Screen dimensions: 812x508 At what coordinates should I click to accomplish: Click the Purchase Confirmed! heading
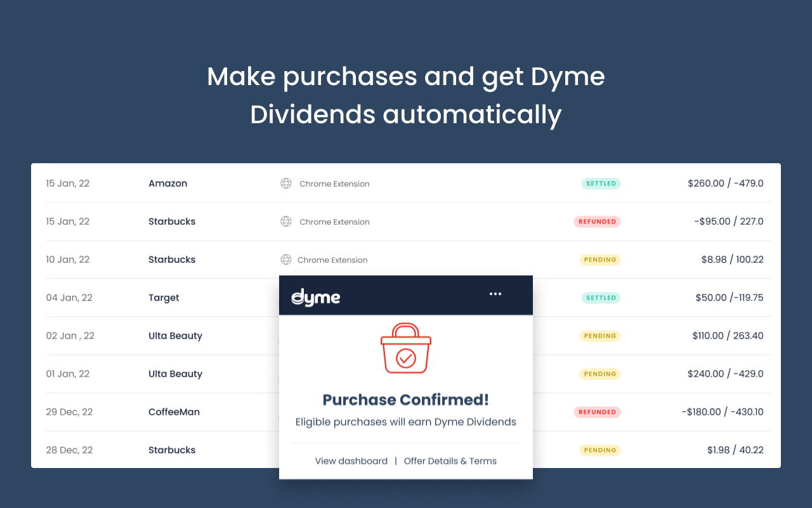pyautogui.click(x=406, y=400)
